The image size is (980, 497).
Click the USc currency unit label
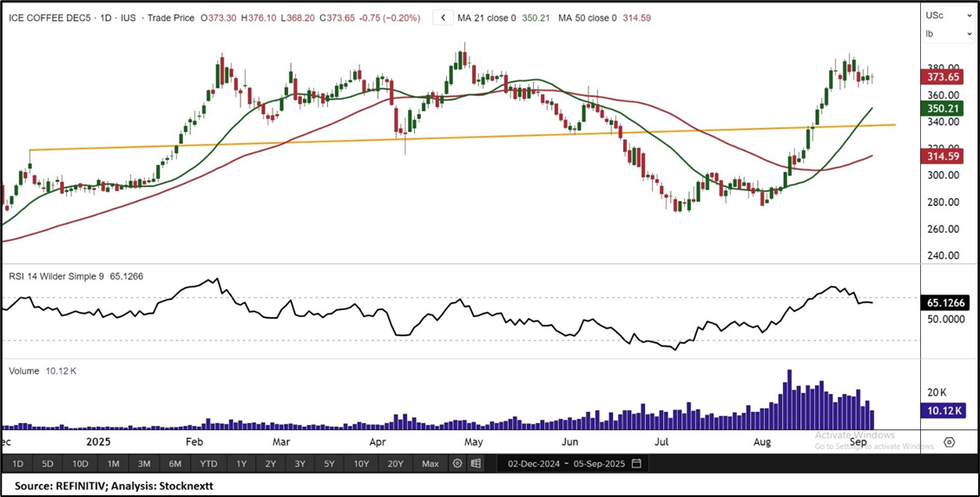click(934, 15)
